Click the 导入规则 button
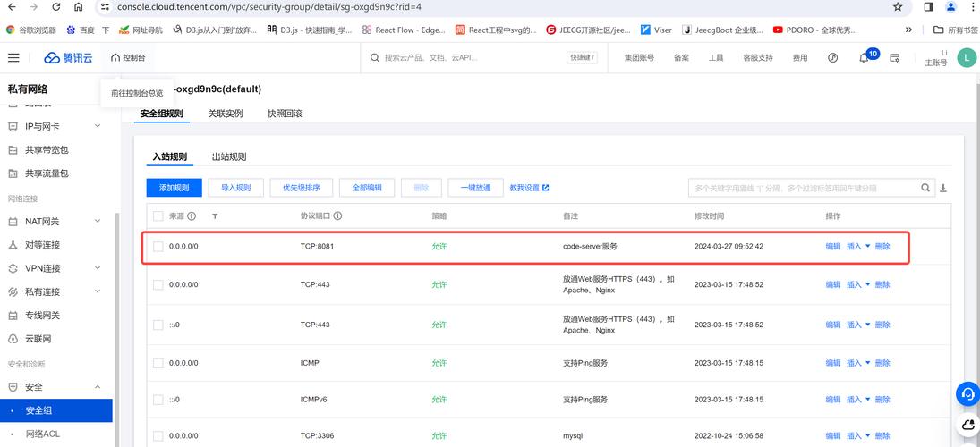Screen dimensions: 980x447 point(235,187)
